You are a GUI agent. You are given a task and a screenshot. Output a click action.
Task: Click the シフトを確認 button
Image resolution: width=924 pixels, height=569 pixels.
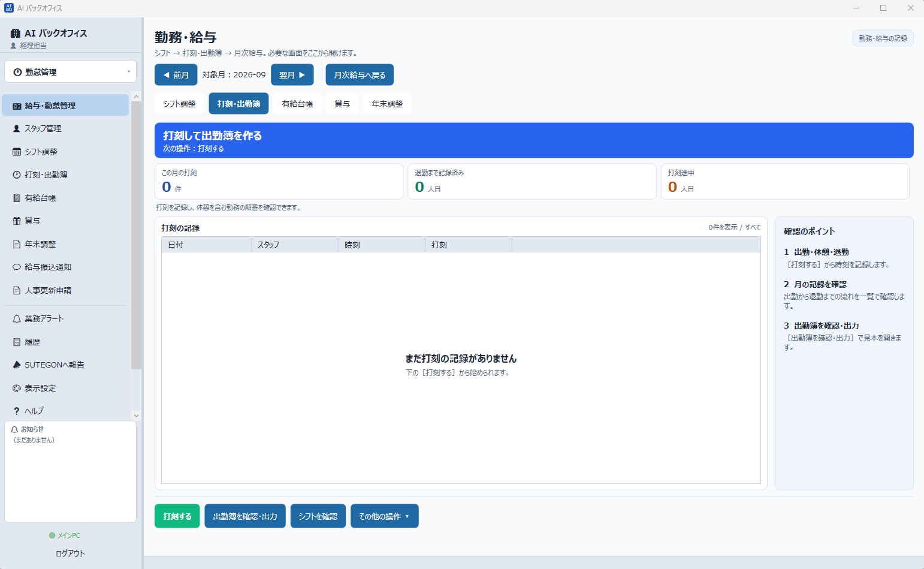click(318, 516)
